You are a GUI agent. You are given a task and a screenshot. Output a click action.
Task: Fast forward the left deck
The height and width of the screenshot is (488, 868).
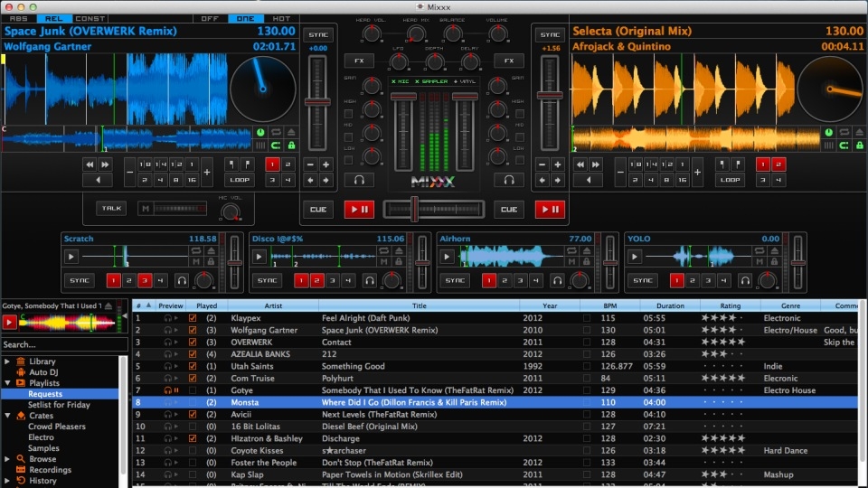pyautogui.click(x=105, y=164)
